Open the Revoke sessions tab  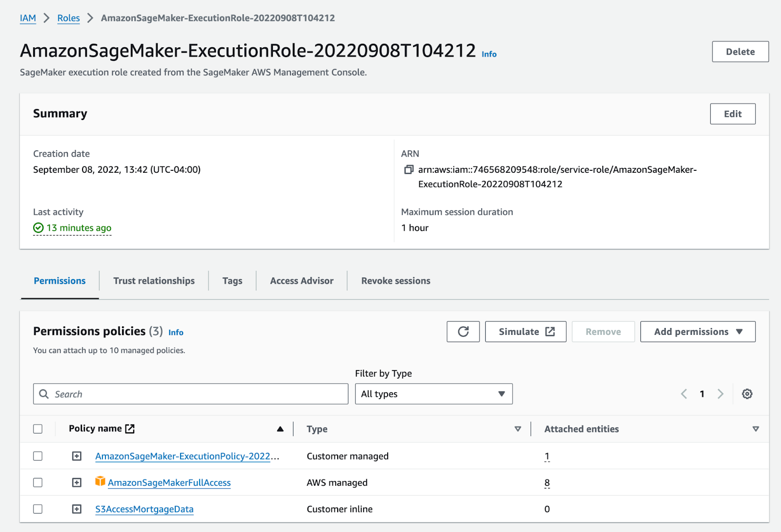(396, 281)
